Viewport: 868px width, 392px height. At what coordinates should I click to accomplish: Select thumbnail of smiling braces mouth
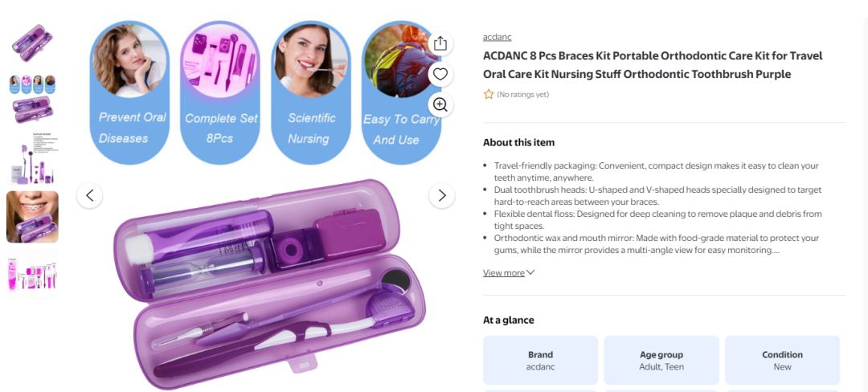point(32,217)
